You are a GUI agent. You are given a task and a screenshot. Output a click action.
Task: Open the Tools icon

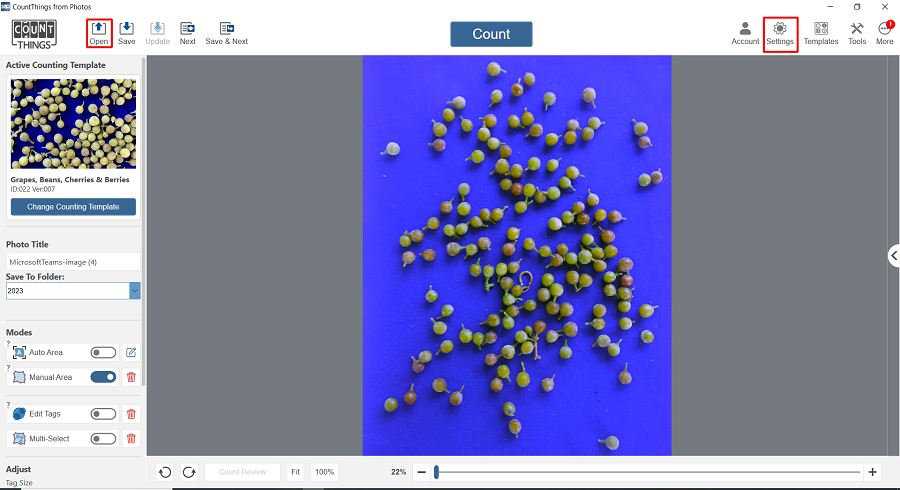(x=857, y=29)
